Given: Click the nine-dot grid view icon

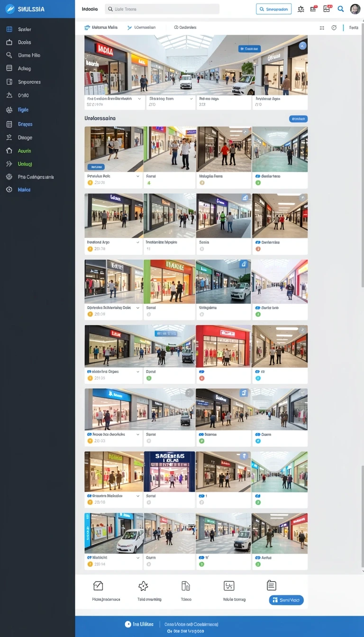Looking at the screenshot, I should click(322, 28).
